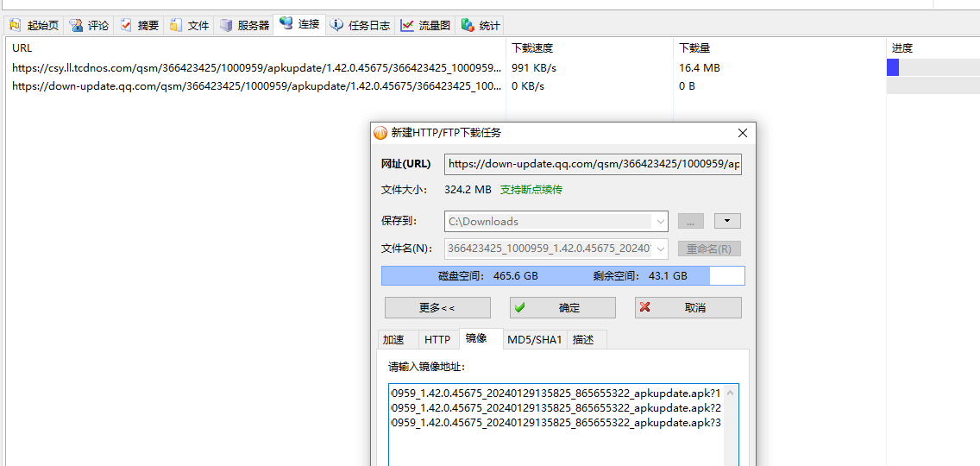Open the 流量图 traffic chart tab
This screenshot has width=980, height=466.
[425, 25]
